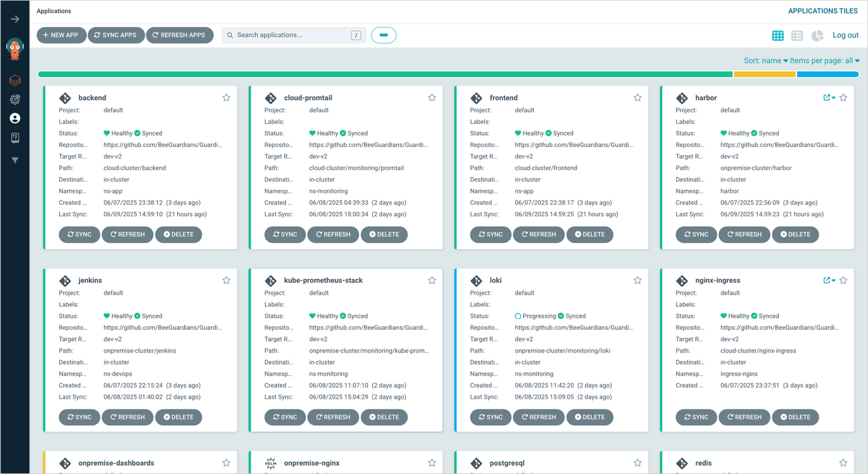Image resolution: width=868 pixels, height=474 pixels.
Task: Click the teal toggle pill beside search
Action: point(384,35)
